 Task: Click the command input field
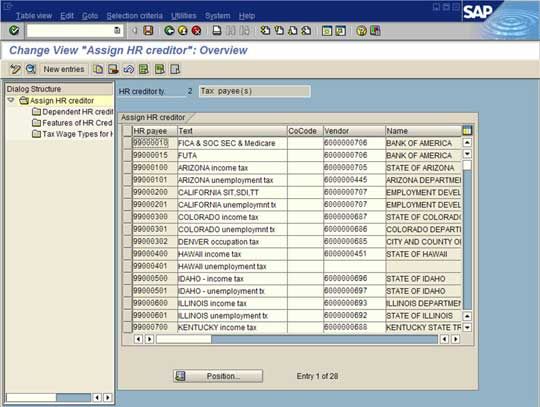[70, 31]
